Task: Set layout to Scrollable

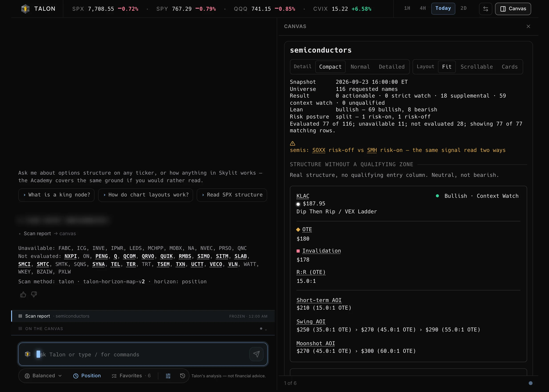Action: click(477, 67)
